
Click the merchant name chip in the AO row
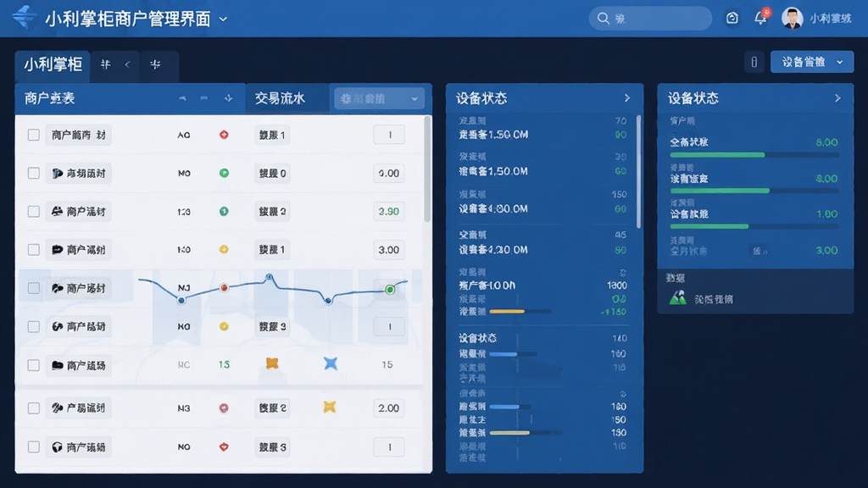click(x=78, y=135)
